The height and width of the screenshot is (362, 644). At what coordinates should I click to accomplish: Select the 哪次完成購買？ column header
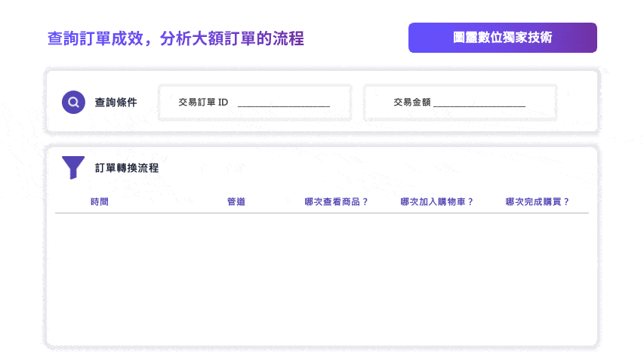pos(538,201)
